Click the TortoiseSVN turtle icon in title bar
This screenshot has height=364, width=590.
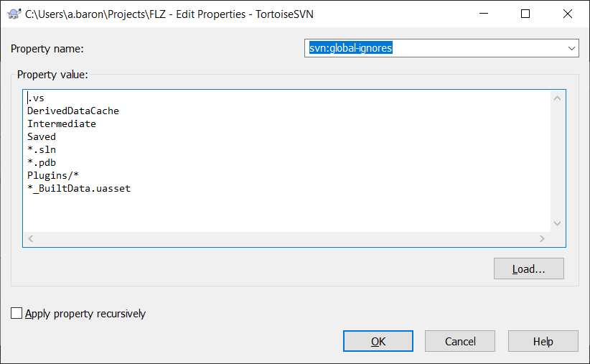[14, 14]
